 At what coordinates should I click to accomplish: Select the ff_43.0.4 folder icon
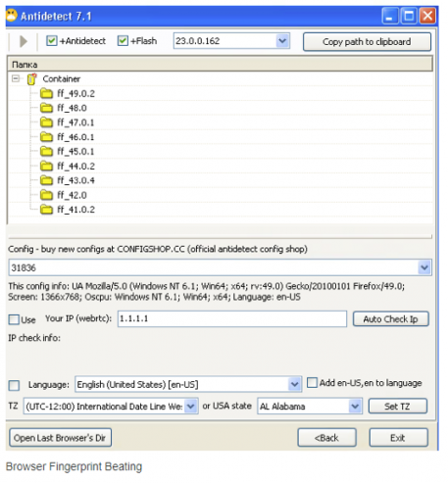coord(46,180)
